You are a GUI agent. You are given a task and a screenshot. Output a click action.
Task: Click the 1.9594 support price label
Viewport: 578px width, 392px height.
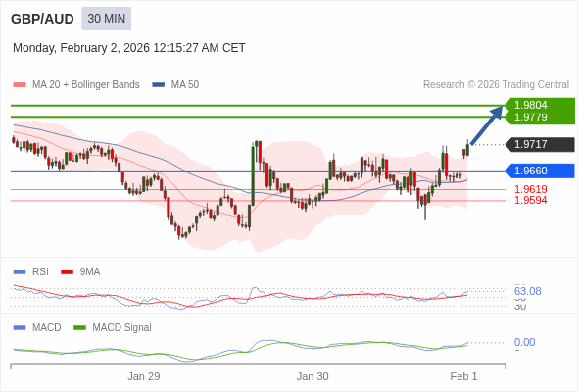[531, 200]
